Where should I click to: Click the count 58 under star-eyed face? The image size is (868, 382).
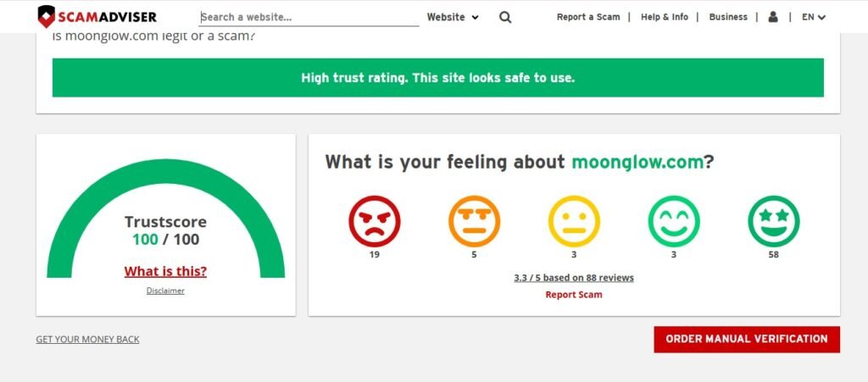point(774,255)
